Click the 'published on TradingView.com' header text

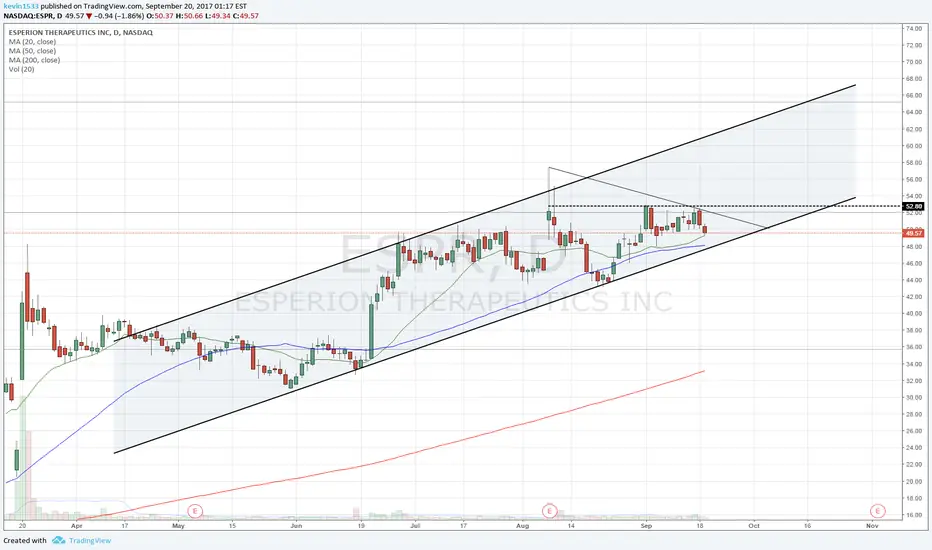(92, 6)
